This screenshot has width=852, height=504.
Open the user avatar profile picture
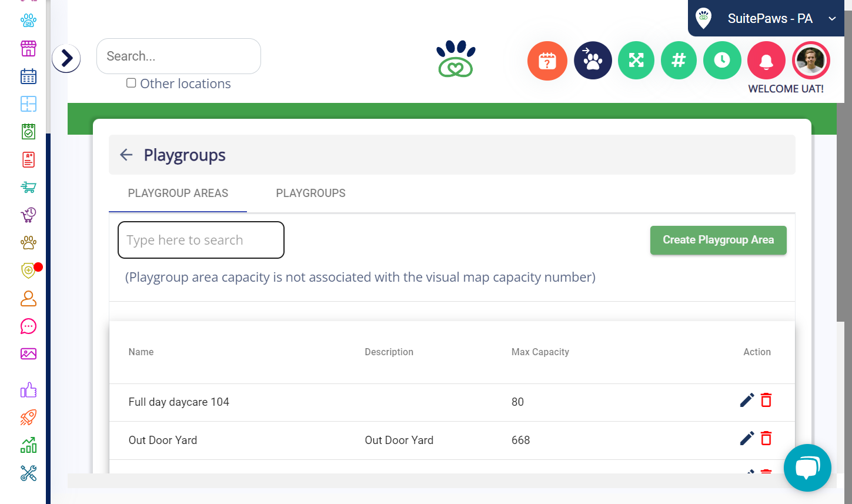[811, 60]
